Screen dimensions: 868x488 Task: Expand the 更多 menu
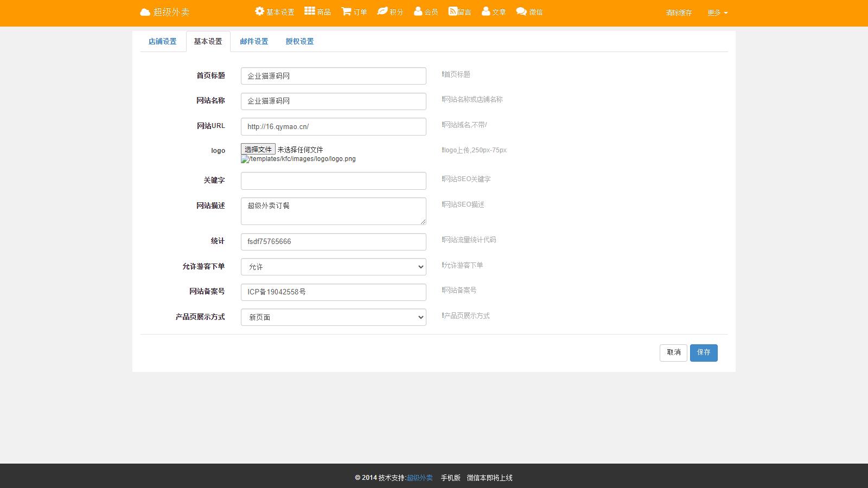[x=717, y=12]
